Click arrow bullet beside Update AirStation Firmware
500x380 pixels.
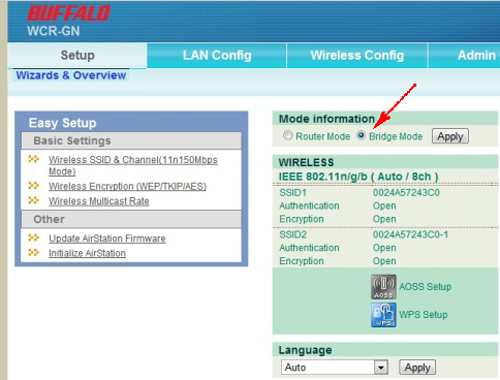(33, 238)
